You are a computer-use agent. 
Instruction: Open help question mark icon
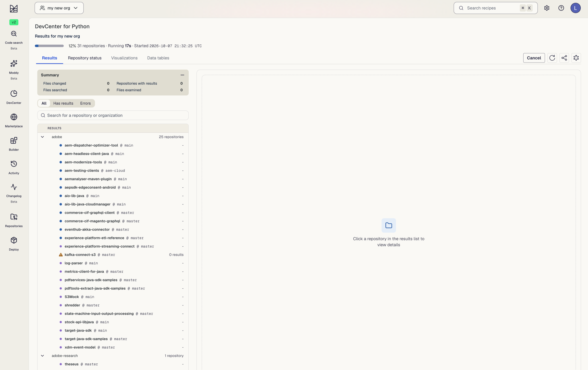pyautogui.click(x=561, y=8)
